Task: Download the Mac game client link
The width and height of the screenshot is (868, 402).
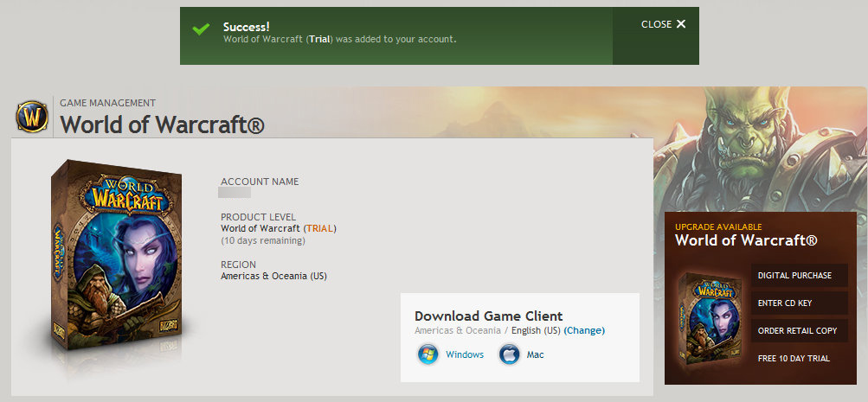Action: pos(536,354)
